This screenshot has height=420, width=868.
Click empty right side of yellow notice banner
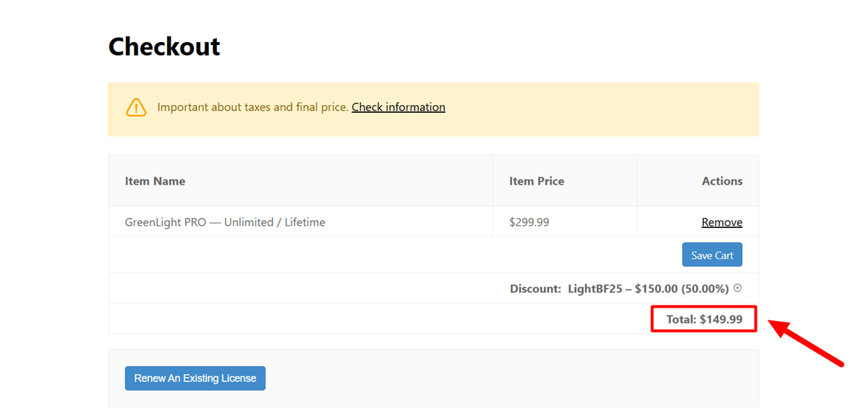tap(615, 109)
